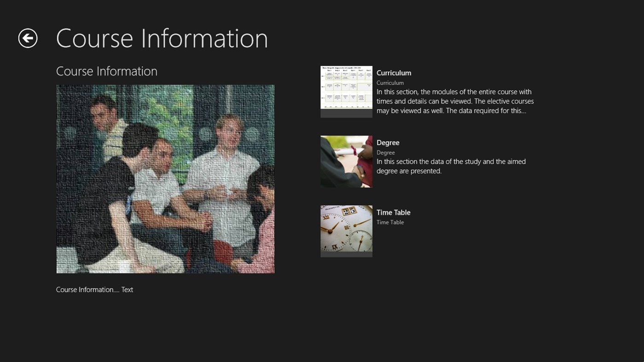Click the Curriculum subtitle label

click(x=390, y=83)
